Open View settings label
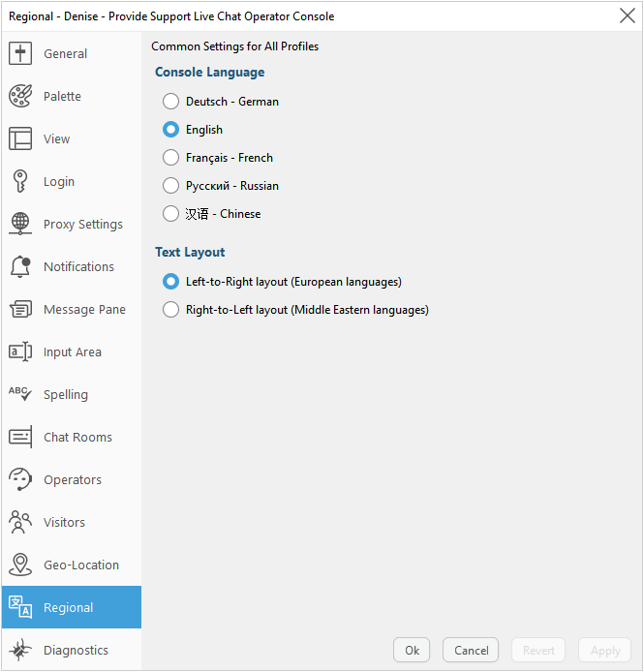644x672 pixels. (56, 138)
